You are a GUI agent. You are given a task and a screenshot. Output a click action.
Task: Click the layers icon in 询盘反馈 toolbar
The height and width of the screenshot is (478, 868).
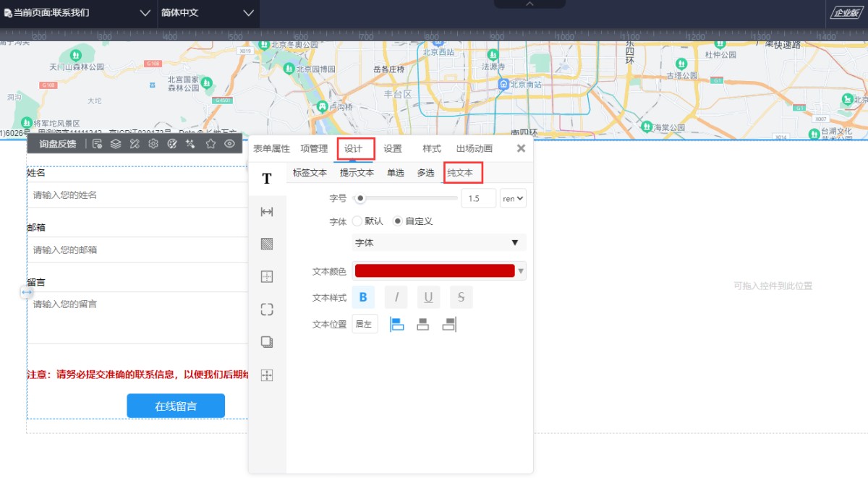click(116, 144)
